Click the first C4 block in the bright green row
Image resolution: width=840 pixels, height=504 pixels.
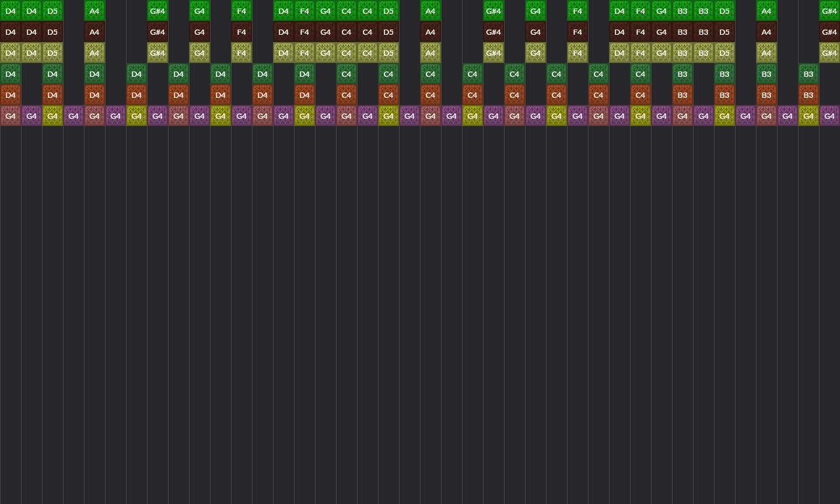coord(346,11)
